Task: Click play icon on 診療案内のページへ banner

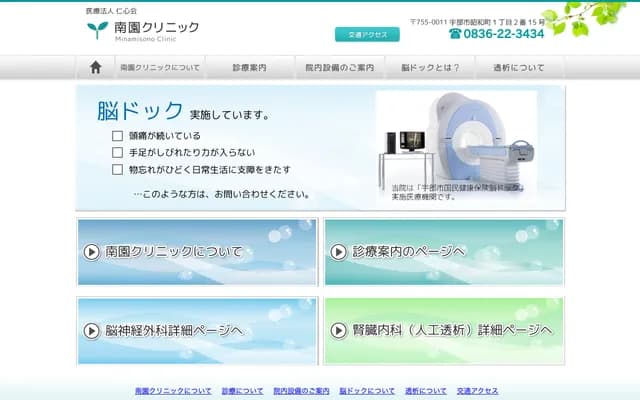Action: [338, 252]
